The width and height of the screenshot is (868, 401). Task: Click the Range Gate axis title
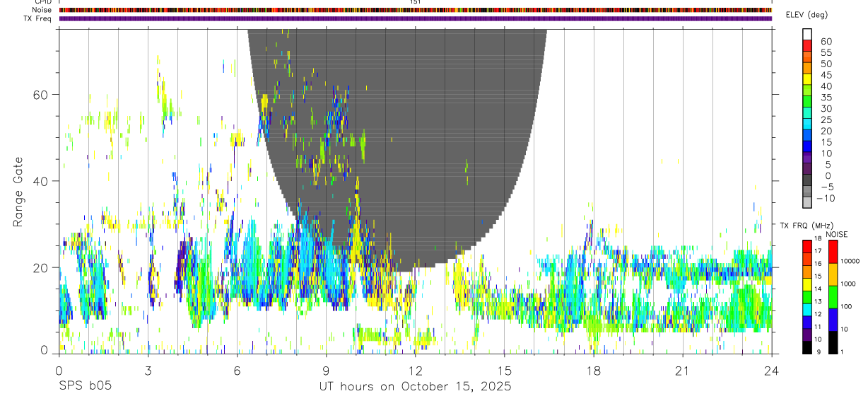coord(17,192)
